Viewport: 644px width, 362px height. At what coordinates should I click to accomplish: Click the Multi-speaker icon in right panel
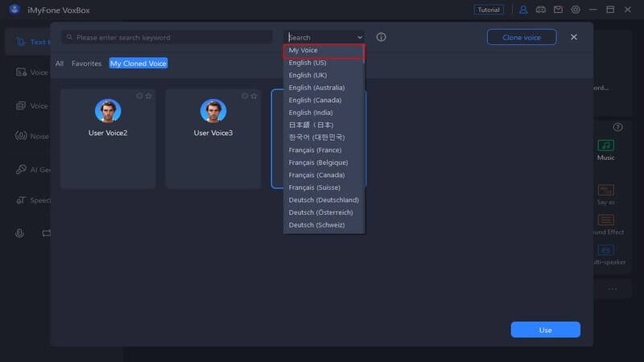click(606, 250)
